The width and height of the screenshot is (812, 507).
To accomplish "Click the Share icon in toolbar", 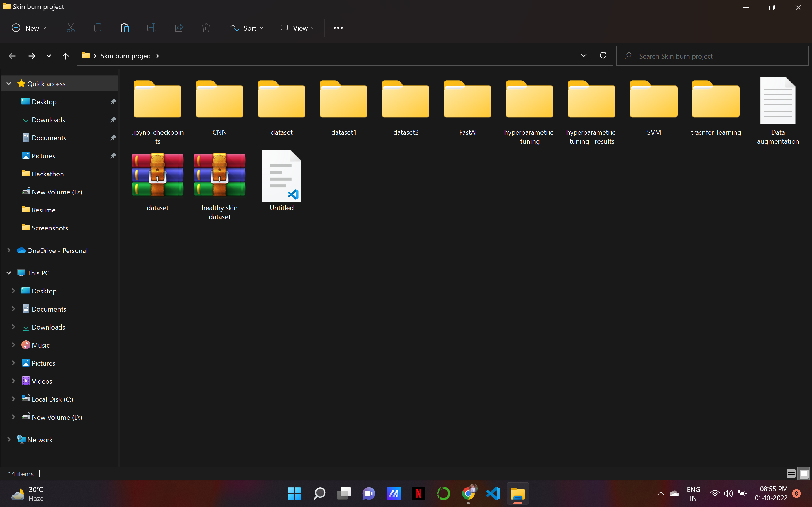I will point(179,28).
